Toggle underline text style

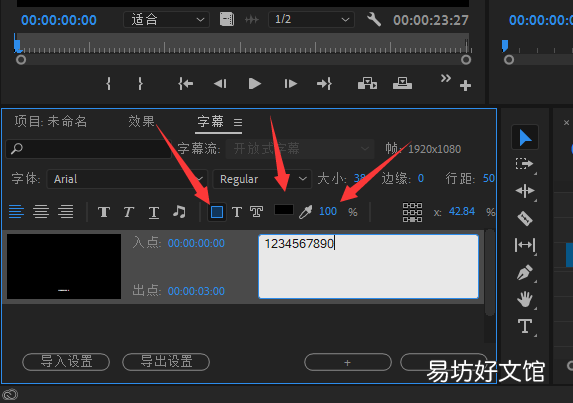[x=153, y=212]
